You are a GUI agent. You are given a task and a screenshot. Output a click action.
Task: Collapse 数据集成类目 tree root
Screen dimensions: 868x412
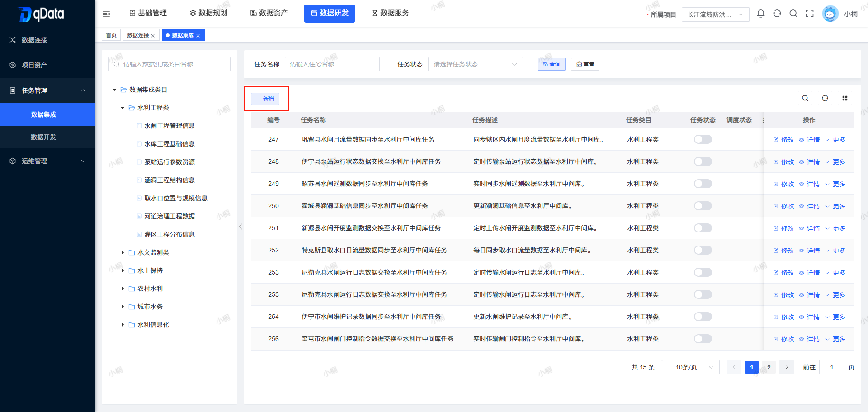(114, 90)
